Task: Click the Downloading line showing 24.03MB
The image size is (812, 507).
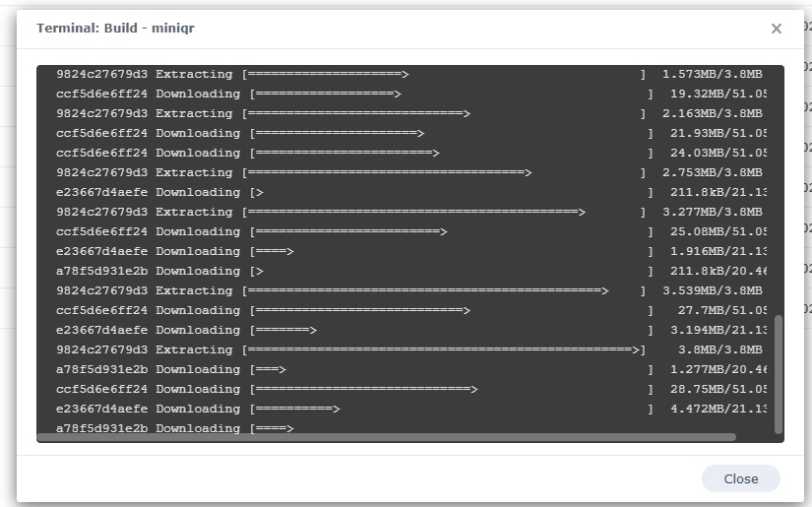Action: [411, 153]
